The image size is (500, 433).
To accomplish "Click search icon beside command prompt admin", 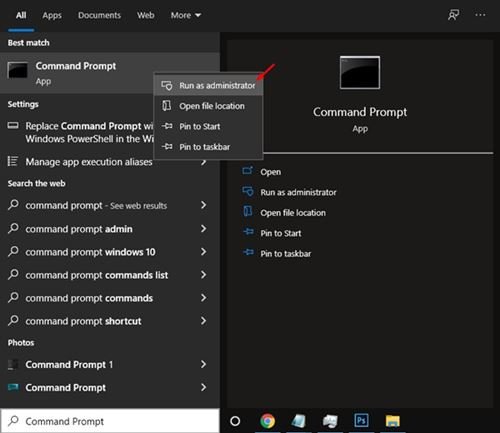I will (x=13, y=228).
